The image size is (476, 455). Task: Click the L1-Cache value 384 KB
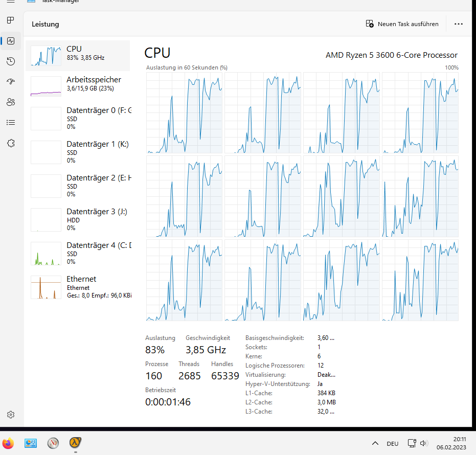pyautogui.click(x=326, y=393)
